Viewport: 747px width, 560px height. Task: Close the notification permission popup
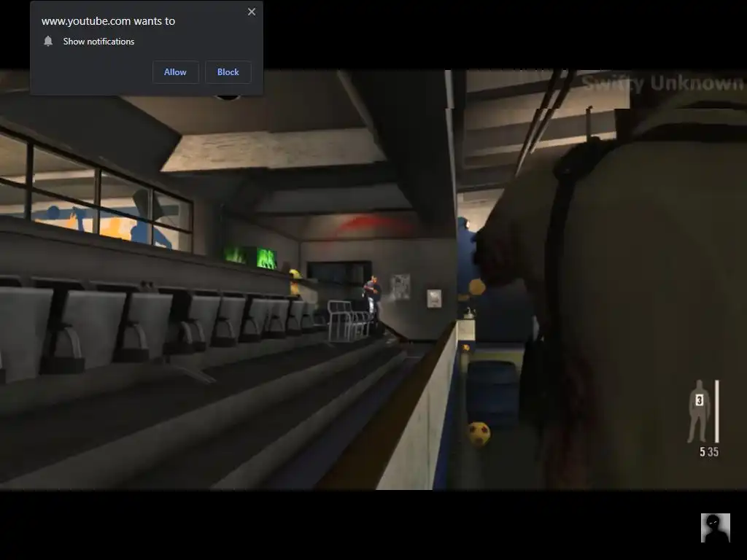(252, 12)
